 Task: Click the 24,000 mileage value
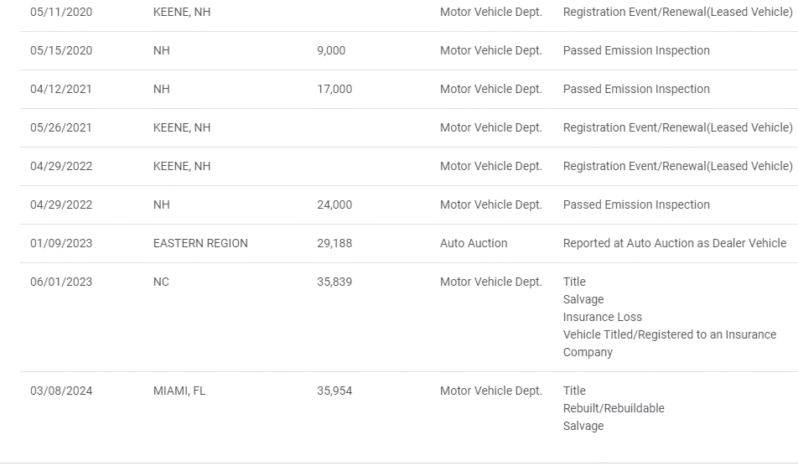pyautogui.click(x=334, y=205)
